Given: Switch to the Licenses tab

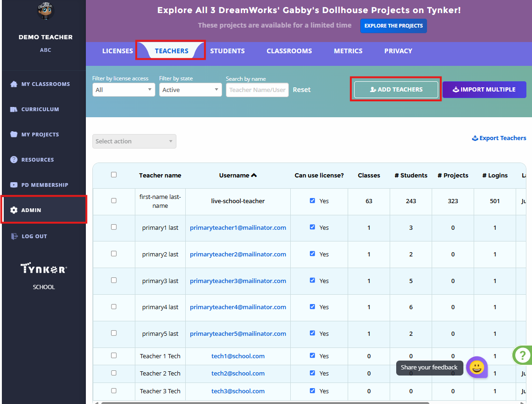Looking at the screenshot, I should pos(118,51).
